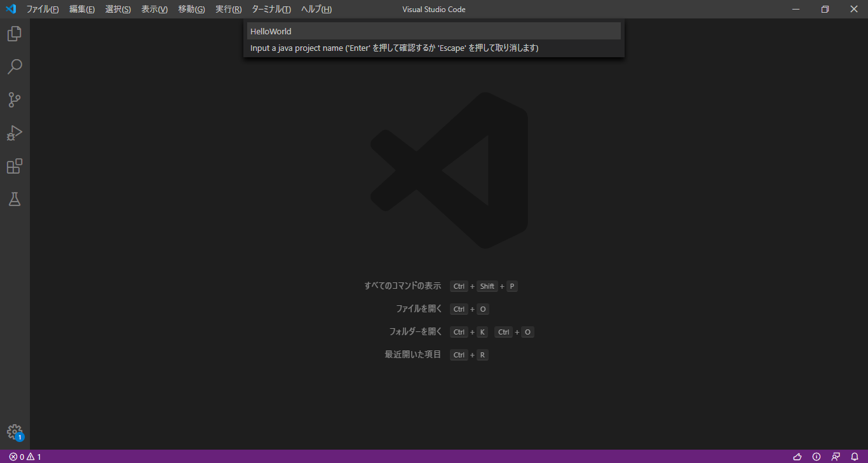
Task: Open the Run and Debug view
Action: [14, 133]
